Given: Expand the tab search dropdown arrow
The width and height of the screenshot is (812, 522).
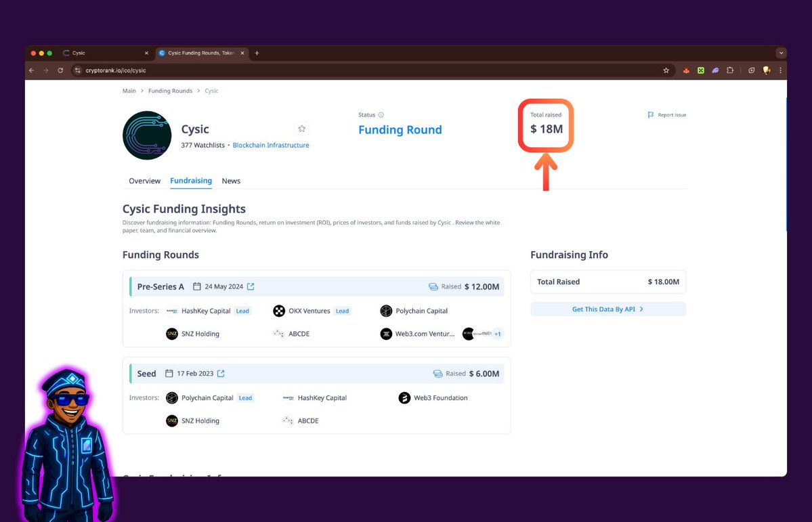Looking at the screenshot, I should tap(781, 53).
